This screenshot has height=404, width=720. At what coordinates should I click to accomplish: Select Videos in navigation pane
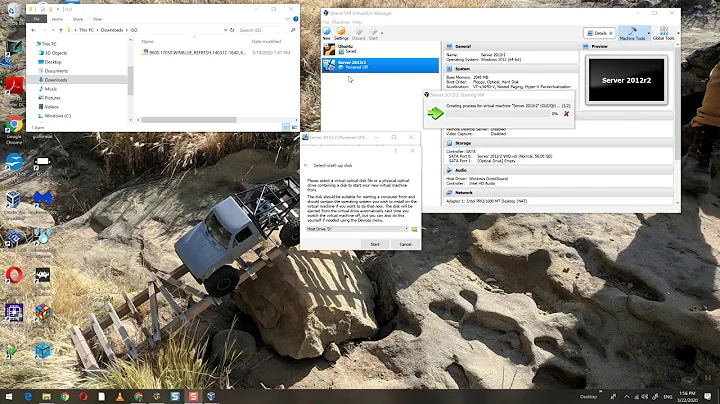pos(51,107)
